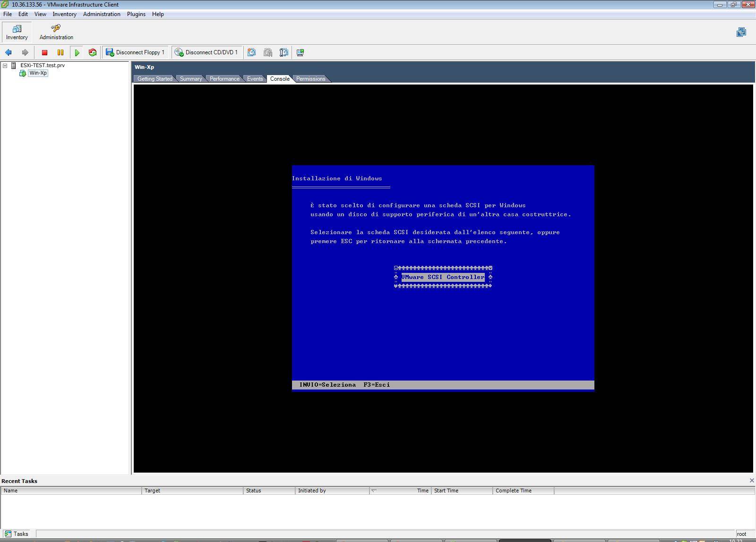Viewport: 756px width, 542px height.
Task: Reset the VM with the restart icon
Action: [93, 52]
